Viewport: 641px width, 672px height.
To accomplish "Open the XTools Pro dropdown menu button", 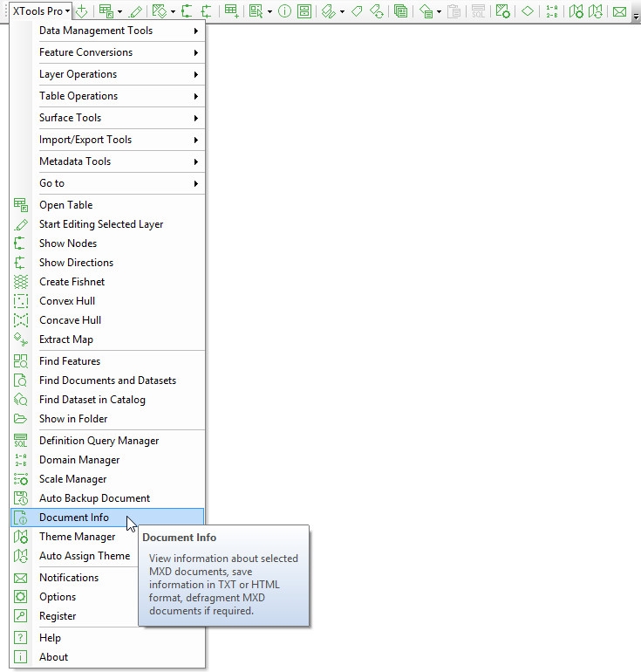I will (x=41, y=11).
